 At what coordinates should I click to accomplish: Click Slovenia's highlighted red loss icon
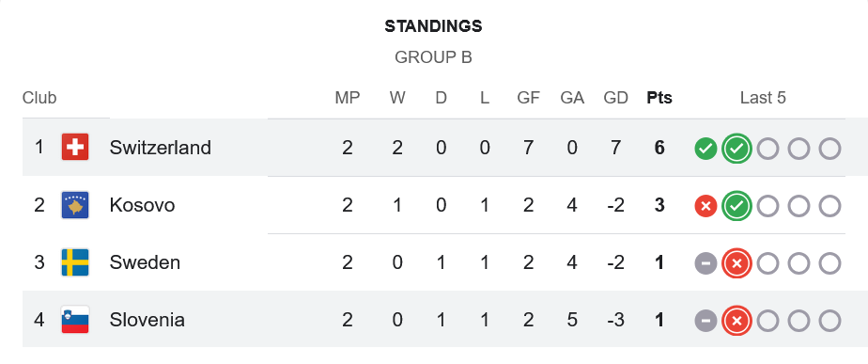point(736,321)
